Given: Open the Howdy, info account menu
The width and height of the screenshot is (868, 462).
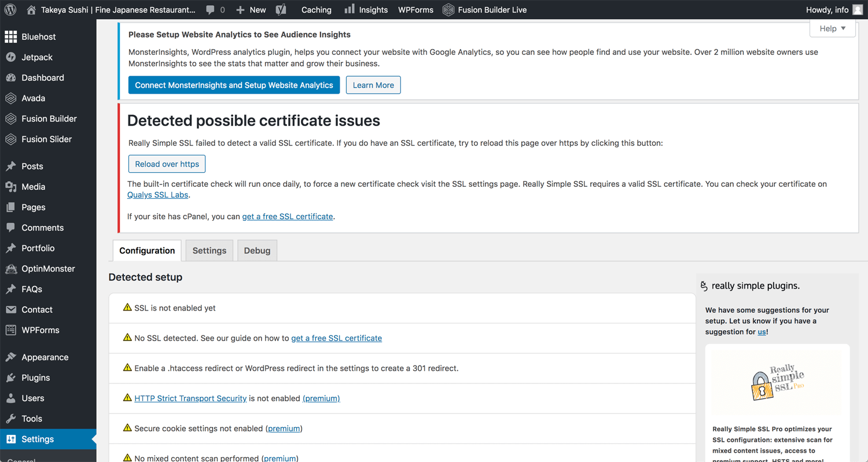Looking at the screenshot, I should tap(834, 10).
